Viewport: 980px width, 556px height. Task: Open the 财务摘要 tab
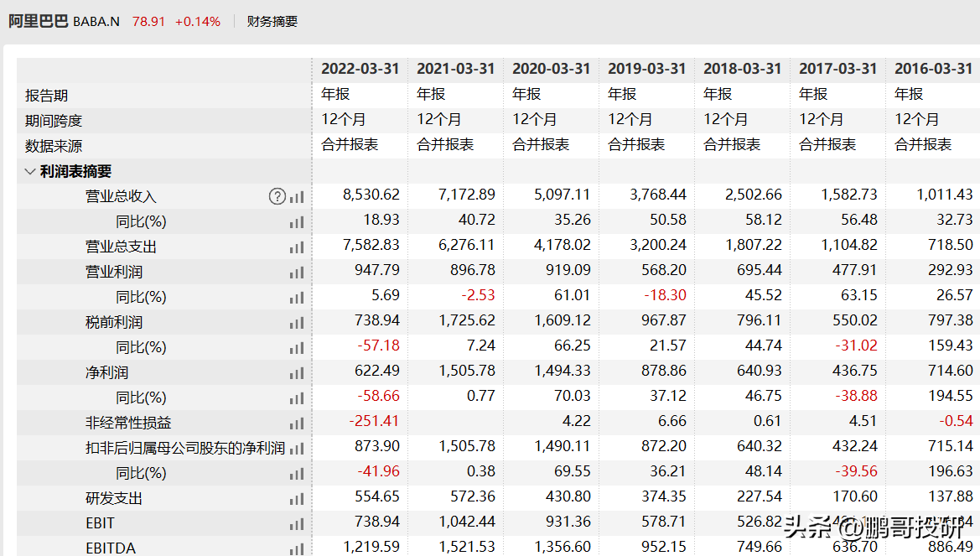(x=272, y=21)
